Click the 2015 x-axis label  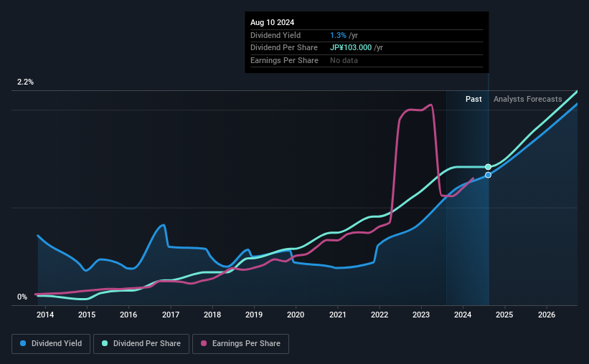pos(87,315)
